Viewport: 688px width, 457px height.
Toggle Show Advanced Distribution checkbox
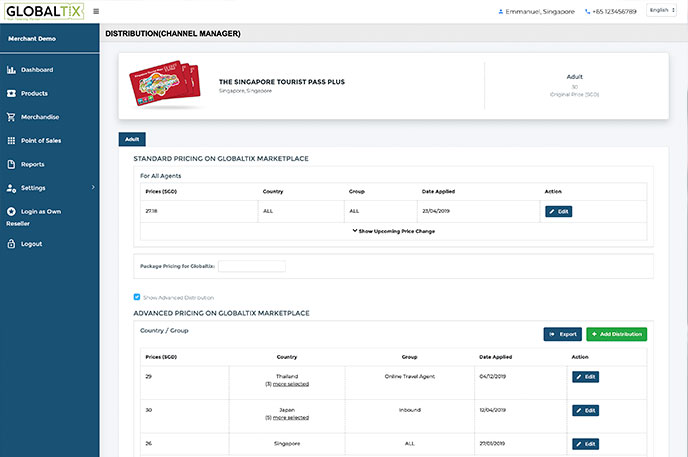click(137, 297)
